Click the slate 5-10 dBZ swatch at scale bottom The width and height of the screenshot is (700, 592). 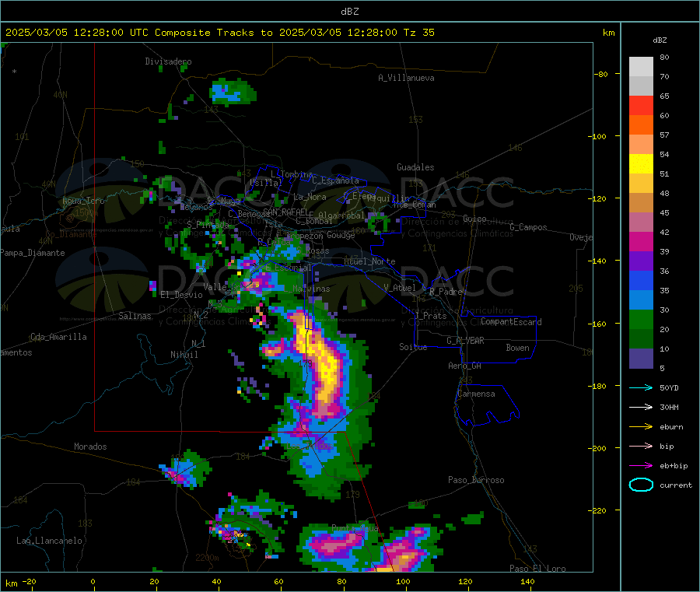tap(641, 359)
